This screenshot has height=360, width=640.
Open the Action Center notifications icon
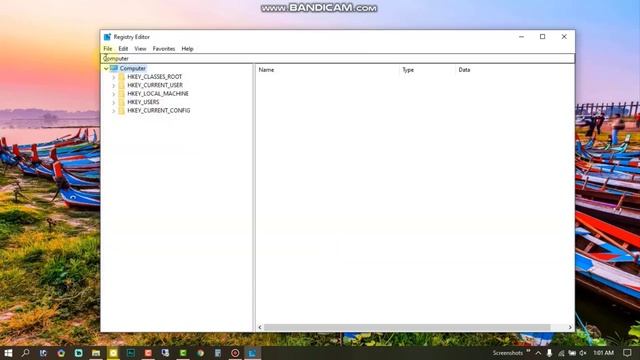click(627, 353)
